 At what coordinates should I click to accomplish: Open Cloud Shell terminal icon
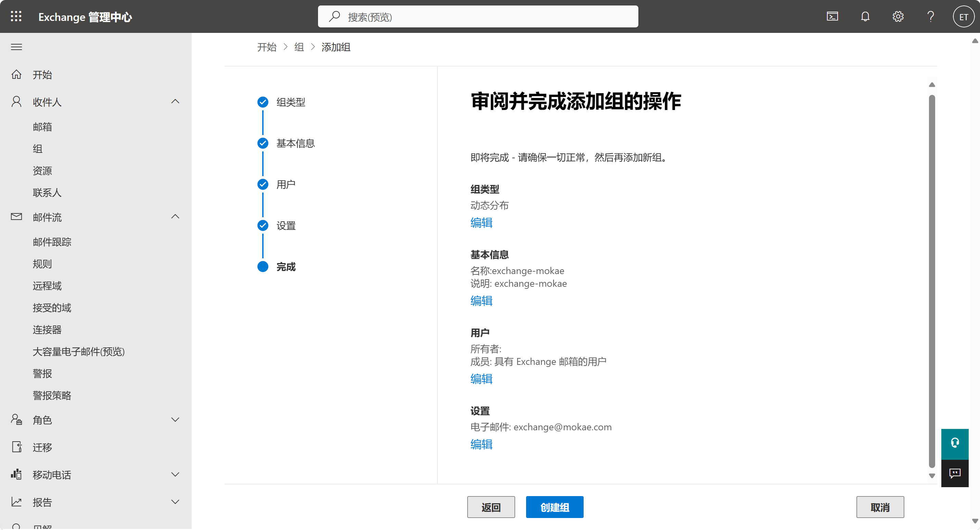[832, 16]
